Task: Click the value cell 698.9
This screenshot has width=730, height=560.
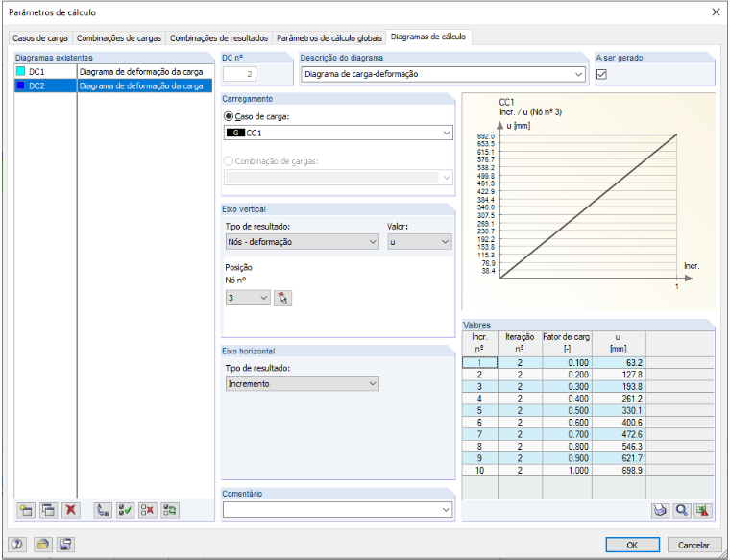Action: (x=619, y=470)
